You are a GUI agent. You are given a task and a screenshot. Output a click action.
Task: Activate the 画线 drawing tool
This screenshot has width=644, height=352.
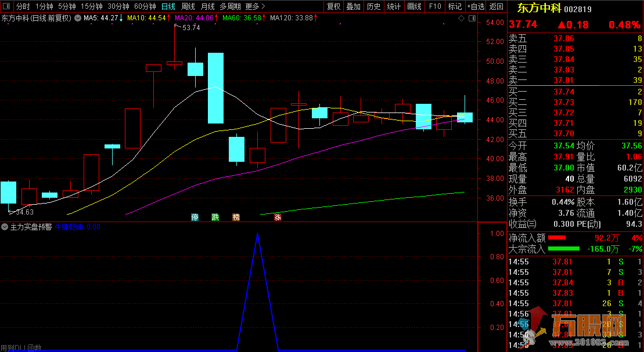click(414, 6)
